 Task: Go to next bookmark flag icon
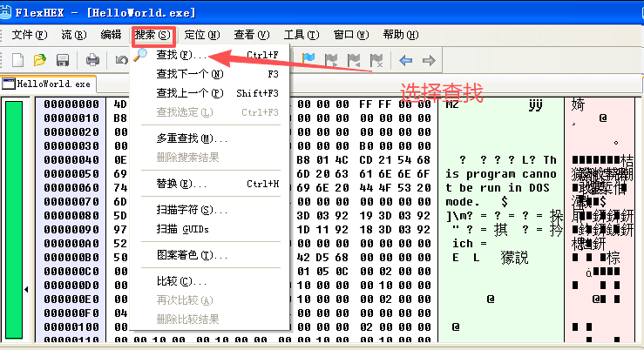click(x=331, y=60)
